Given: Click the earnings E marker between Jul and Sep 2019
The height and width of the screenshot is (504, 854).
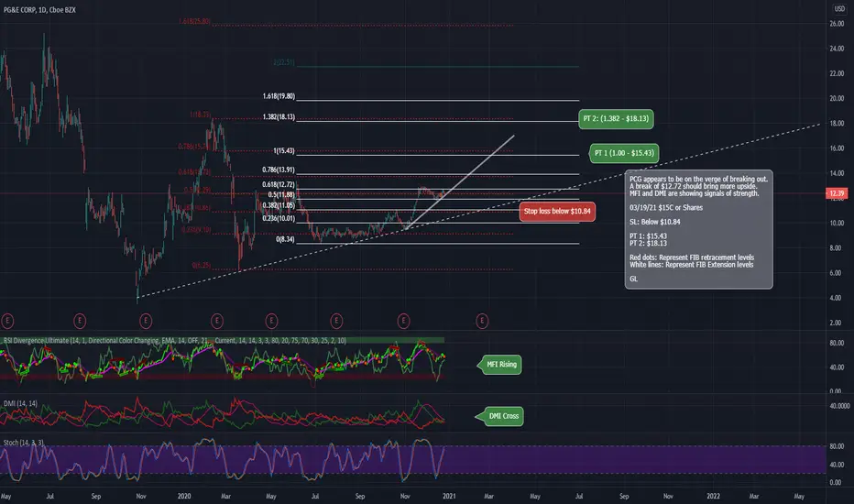Looking at the screenshot, I should (x=80, y=321).
